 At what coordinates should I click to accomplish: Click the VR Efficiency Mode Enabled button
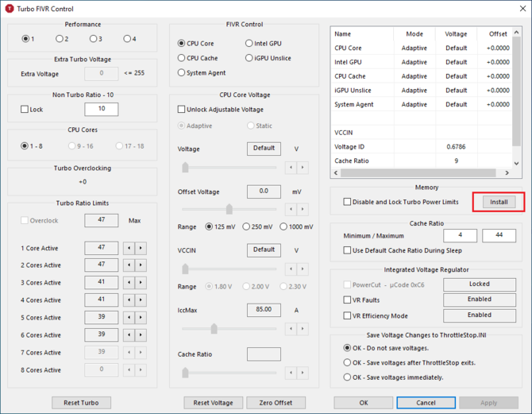480,315
